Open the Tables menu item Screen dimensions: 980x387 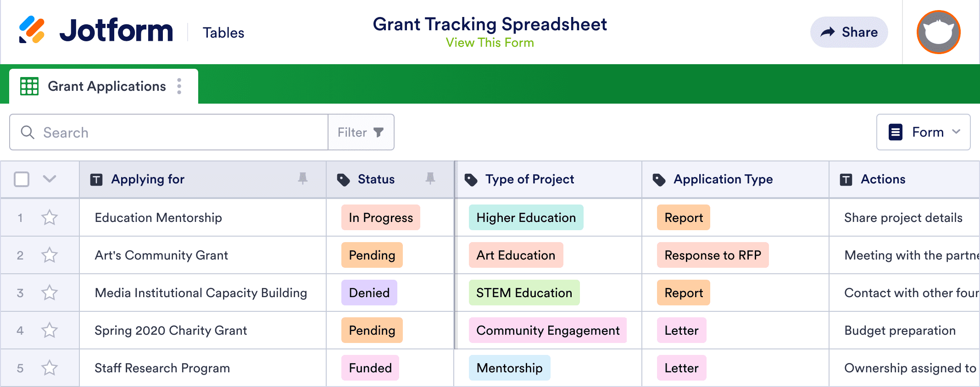(x=223, y=33)
